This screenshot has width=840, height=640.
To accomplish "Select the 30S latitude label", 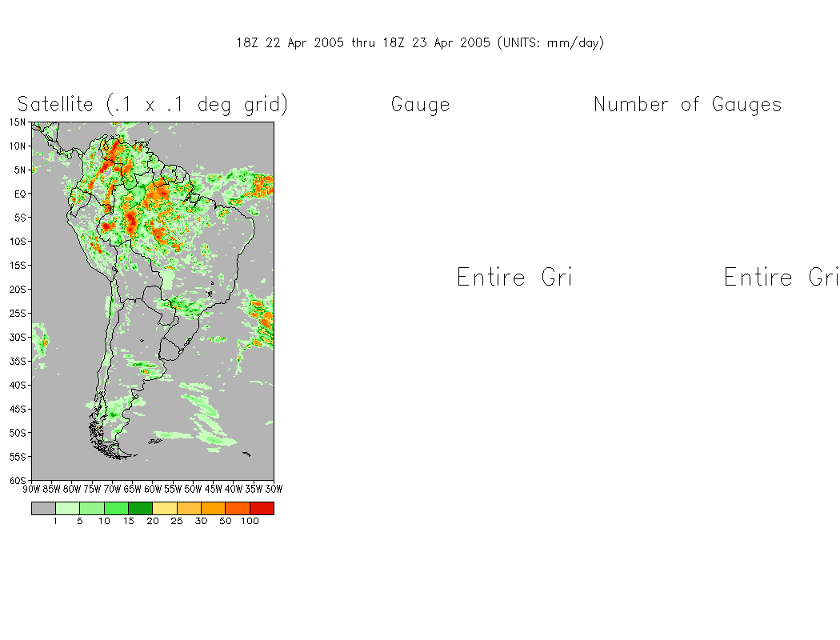I will [x=17, y=337].
